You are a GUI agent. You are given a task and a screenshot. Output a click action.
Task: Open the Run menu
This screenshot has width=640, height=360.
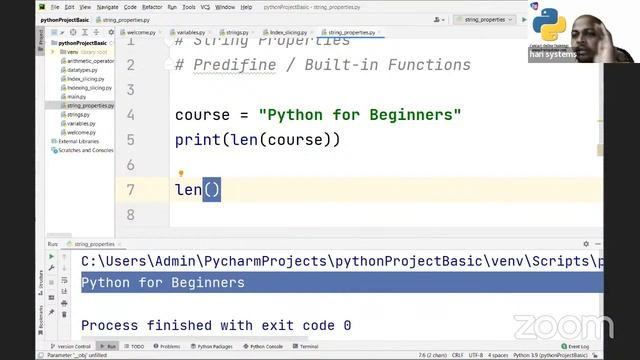point(172,7)
